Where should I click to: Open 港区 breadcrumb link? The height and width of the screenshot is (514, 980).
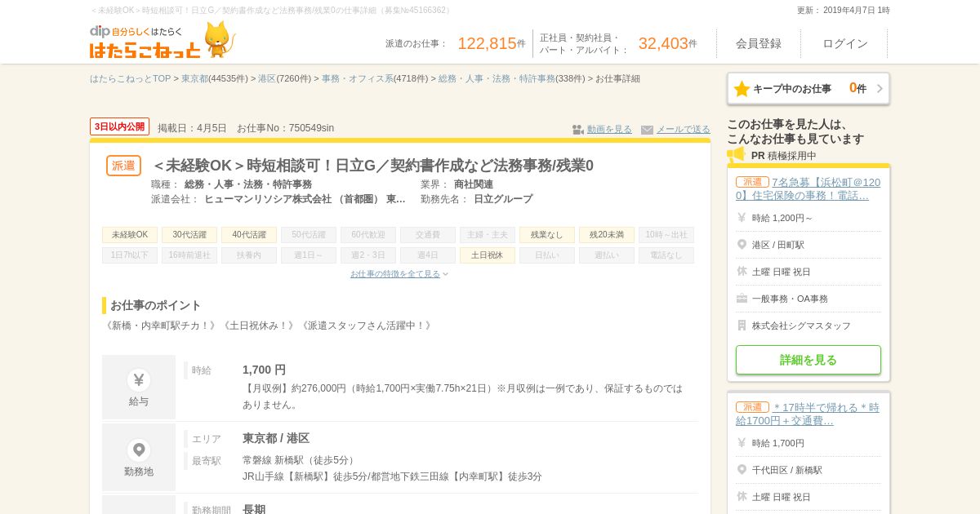click(x=267, y=79)
